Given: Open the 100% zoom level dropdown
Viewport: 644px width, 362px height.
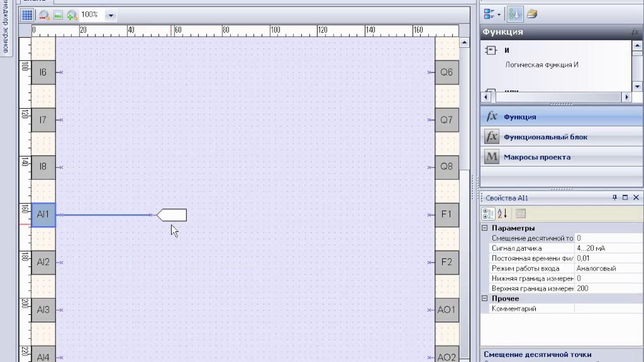Looking at the screenshot, I should 111,15.
